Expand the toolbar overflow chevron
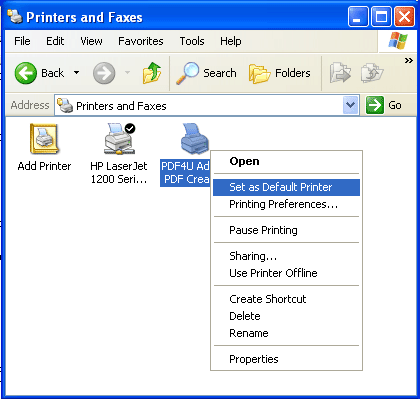 (x=408, y=61)
